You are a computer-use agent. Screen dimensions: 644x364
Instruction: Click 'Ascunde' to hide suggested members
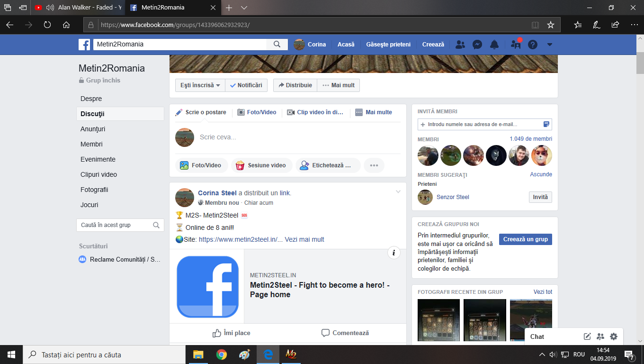coord(541,174)
